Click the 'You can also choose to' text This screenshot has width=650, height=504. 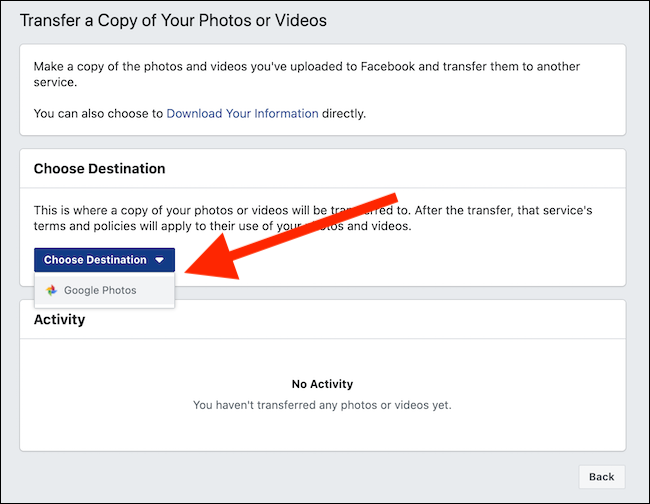point(98,114)
